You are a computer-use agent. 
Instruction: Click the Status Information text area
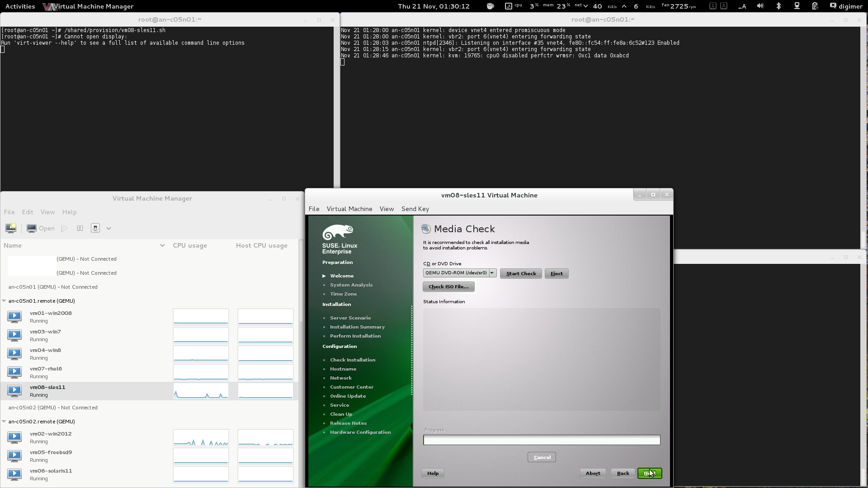542,359
